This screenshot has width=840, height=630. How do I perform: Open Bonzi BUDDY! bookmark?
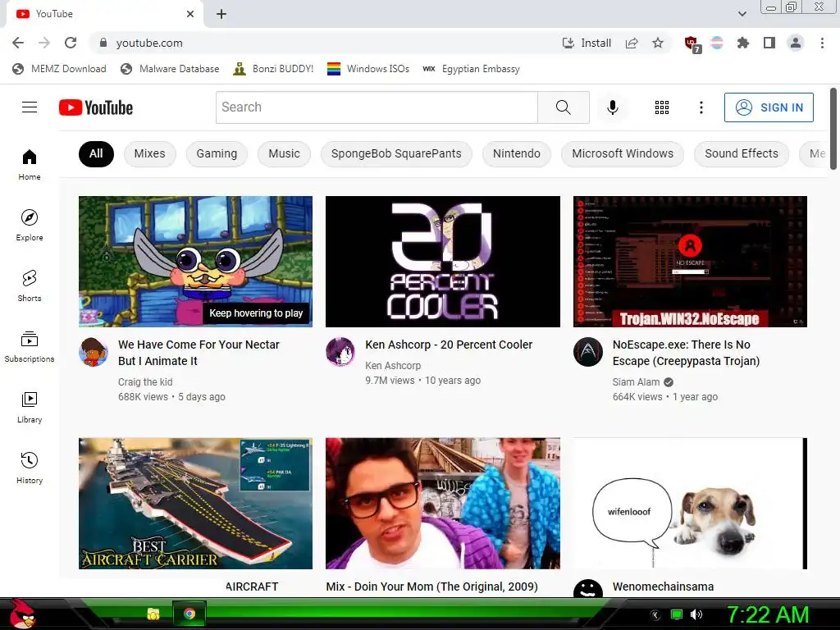pos(273,69)
